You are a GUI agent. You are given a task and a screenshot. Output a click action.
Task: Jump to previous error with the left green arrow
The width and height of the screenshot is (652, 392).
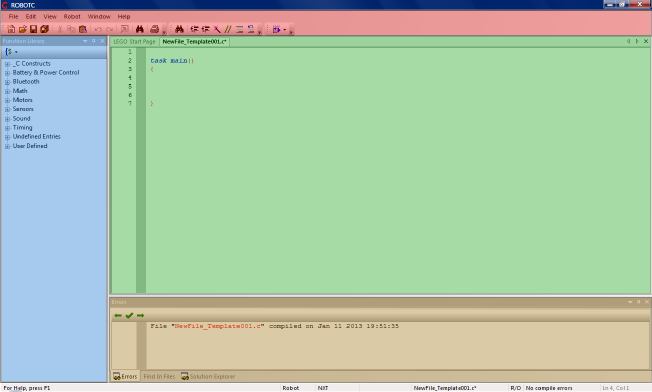(x=118, y=316)
